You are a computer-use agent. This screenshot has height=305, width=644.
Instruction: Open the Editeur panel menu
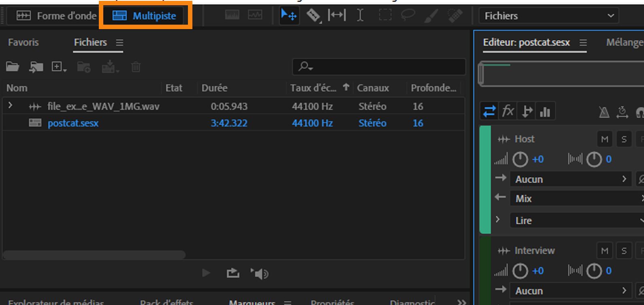[x=583, y=42]
